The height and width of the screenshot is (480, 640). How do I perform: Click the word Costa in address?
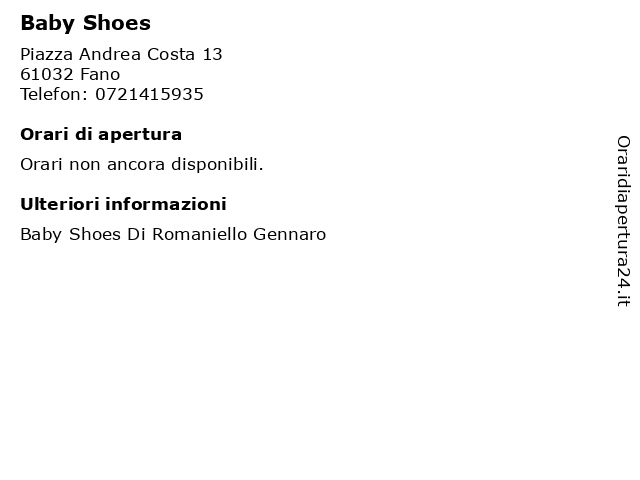click(x=171, y=54)
